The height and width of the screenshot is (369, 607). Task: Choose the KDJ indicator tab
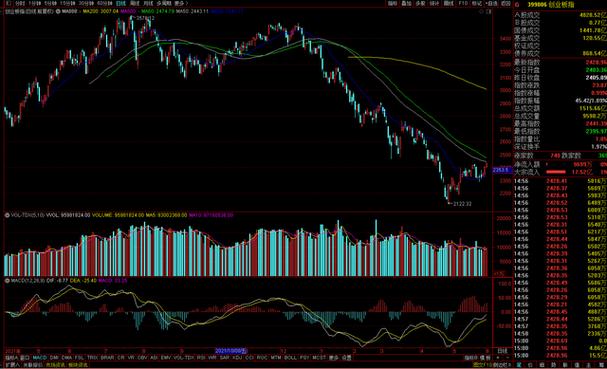(x=237, y=357)
